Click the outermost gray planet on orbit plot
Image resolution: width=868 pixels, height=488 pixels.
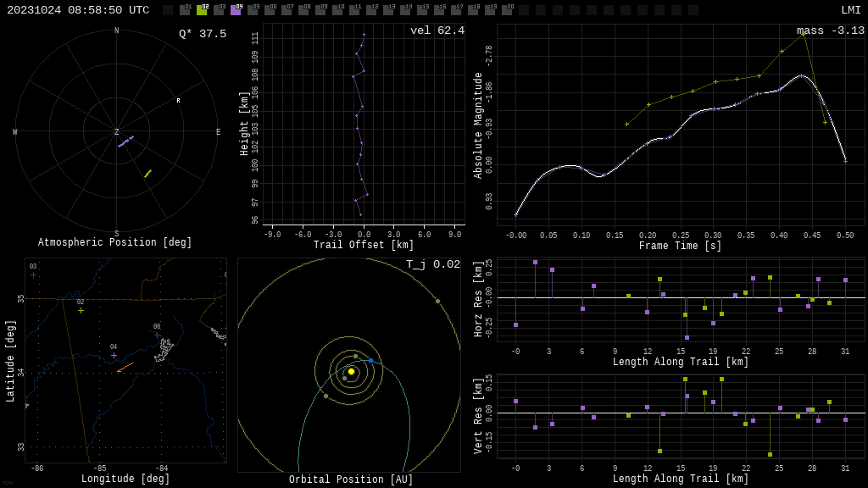(x=437, y=301)
